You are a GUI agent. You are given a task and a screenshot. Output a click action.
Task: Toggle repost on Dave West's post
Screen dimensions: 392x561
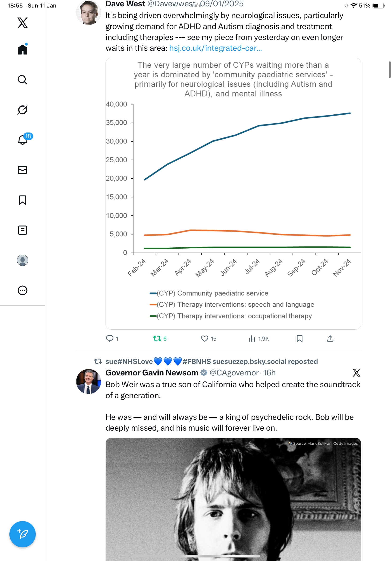[157, 338]
